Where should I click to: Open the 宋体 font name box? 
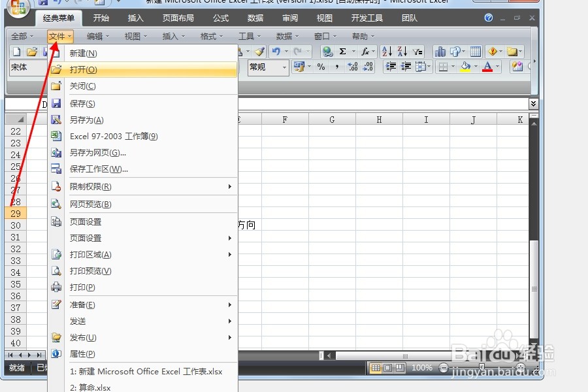pyautogui.click(x=29, y=67)
